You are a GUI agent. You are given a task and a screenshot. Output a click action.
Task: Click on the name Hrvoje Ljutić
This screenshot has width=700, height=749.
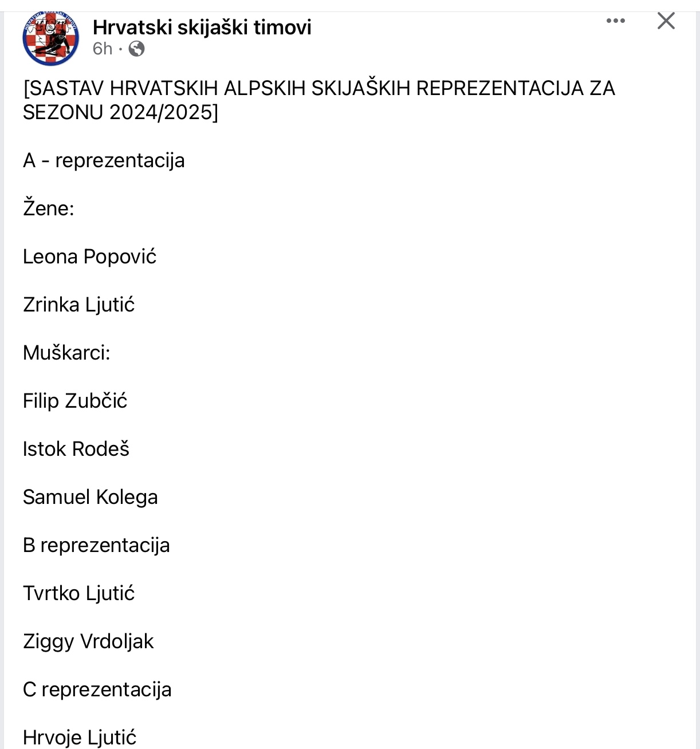[x=80, y=738]
